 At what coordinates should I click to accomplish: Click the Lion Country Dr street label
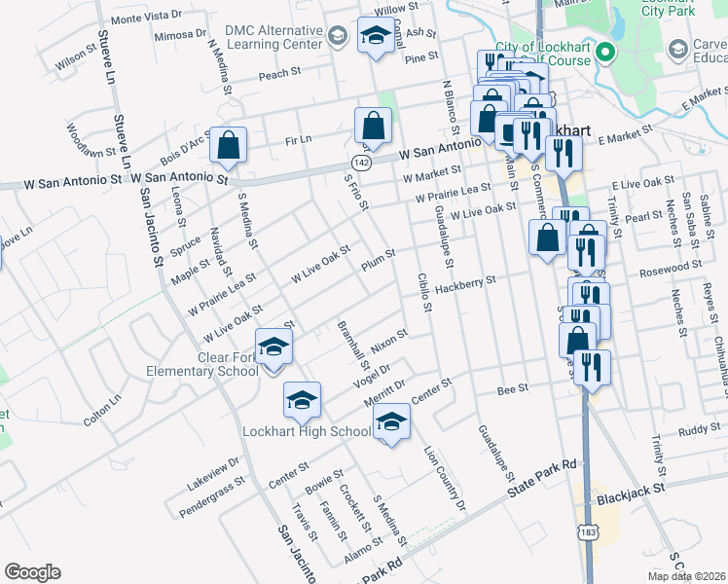445,479
